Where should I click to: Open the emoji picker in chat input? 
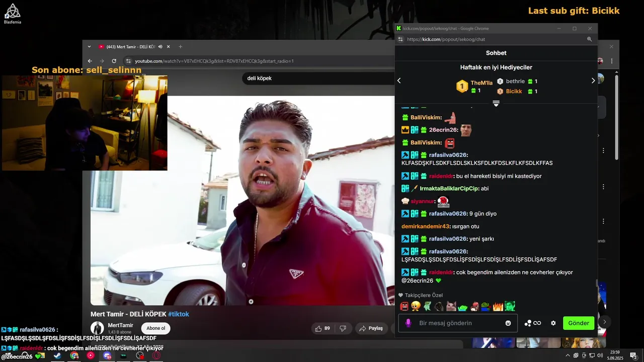coord(508,323)
